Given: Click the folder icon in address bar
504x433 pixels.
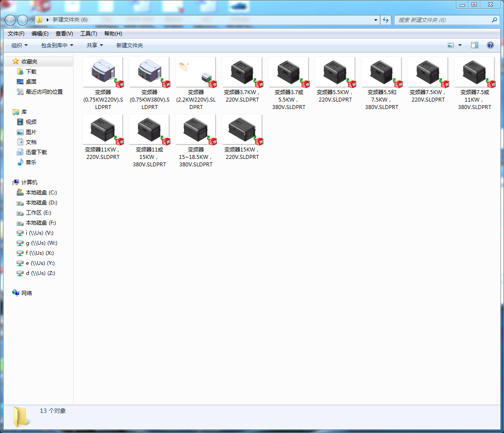Looking at the screenshot, I should pyautogui.click(x=39, y=20).
